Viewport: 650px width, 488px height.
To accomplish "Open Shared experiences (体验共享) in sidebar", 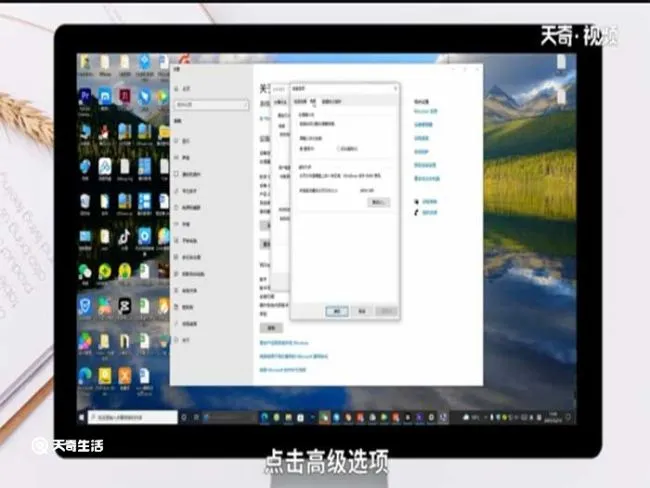I will pyautogui.click(x=186, y=290).
